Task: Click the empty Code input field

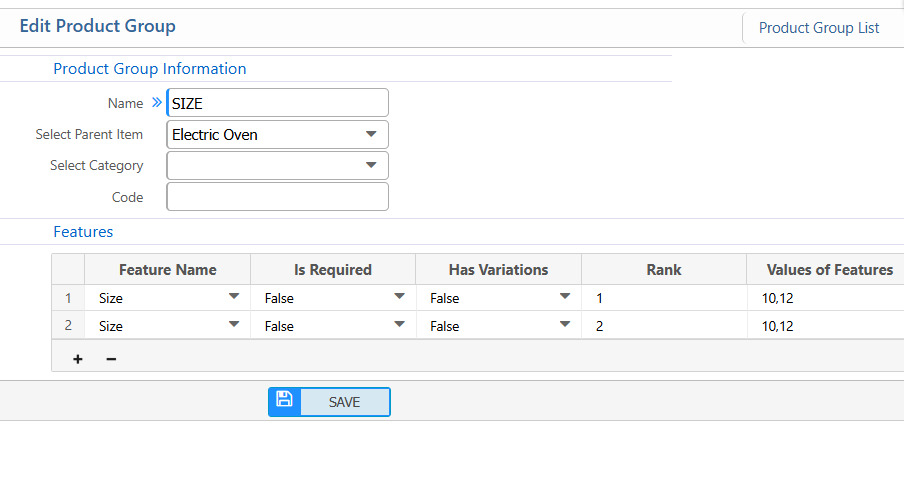Action: [277, 197]
